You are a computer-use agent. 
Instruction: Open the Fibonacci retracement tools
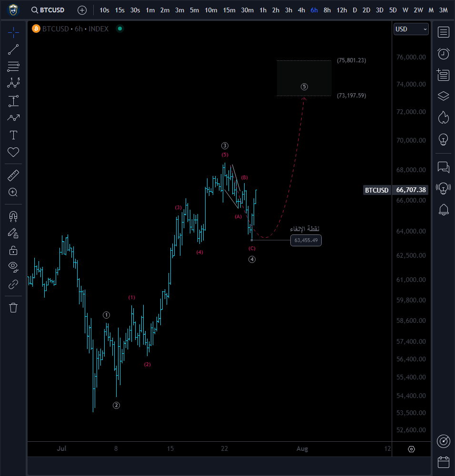point(13,67)
